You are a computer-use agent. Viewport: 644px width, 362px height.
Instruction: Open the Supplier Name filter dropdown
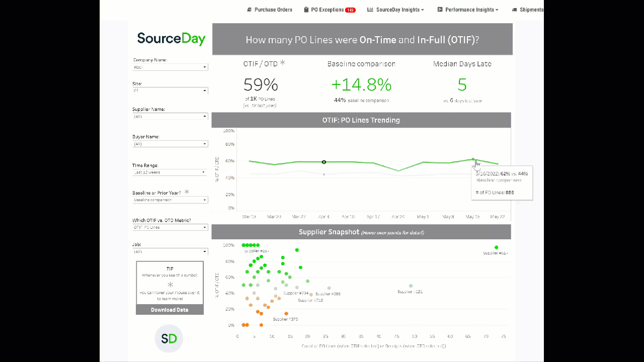pos(170,116)
